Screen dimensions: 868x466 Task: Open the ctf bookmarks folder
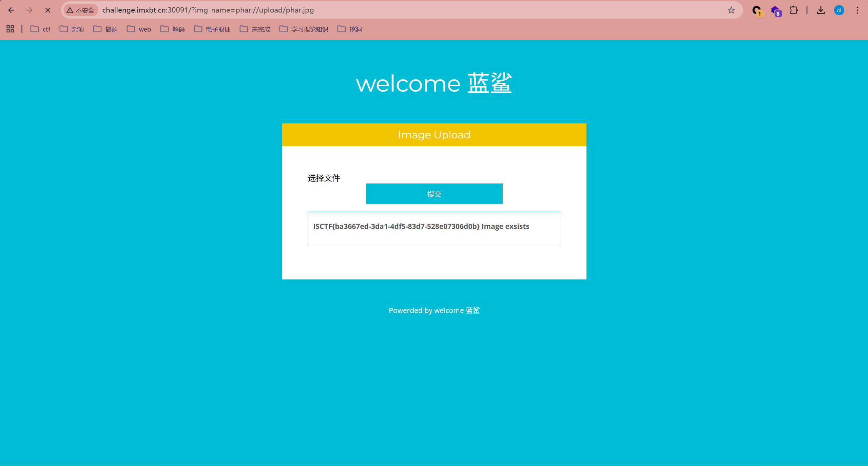(x=40, y=29)
